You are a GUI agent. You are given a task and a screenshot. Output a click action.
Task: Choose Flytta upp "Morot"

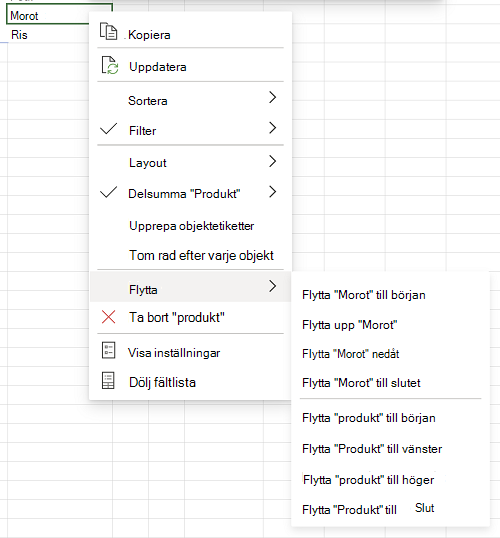point(349,325)
